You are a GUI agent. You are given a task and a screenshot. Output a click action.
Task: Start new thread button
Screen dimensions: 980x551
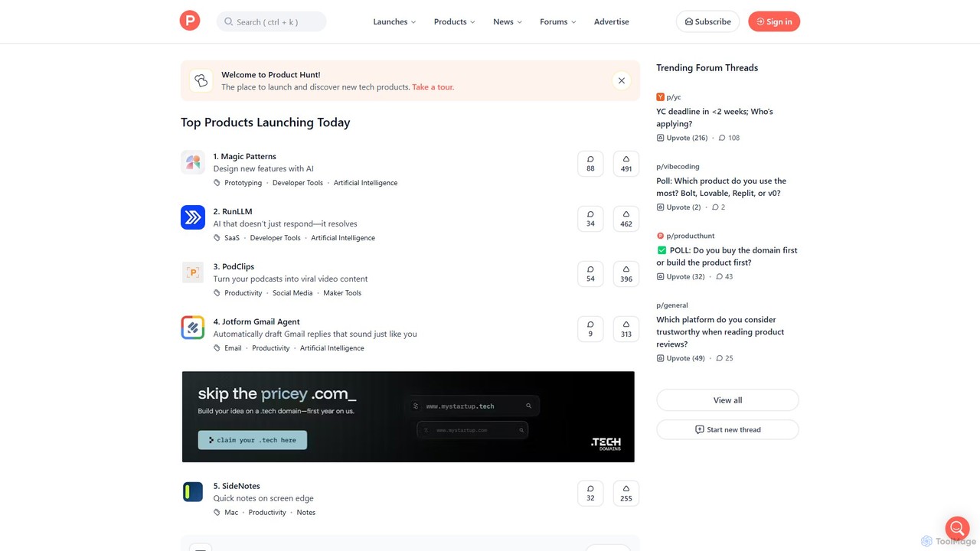[x=727, y=429]
